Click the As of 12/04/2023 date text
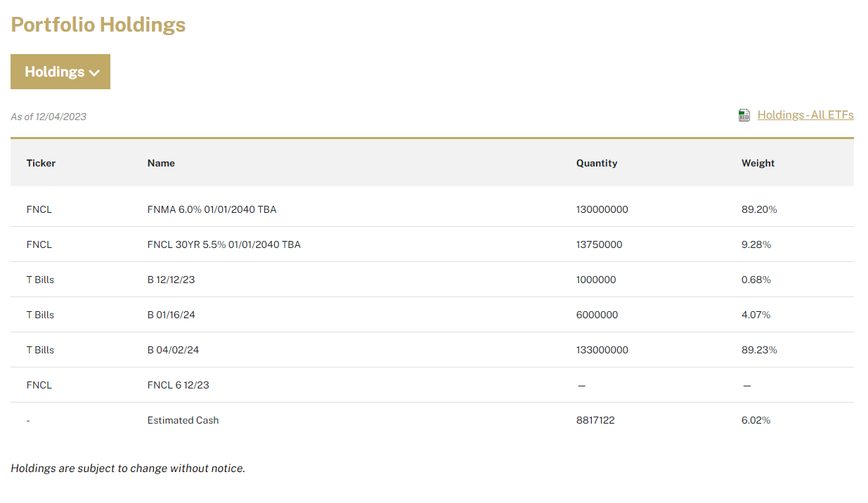Screen dimensions: 868x503 (48, 116)
